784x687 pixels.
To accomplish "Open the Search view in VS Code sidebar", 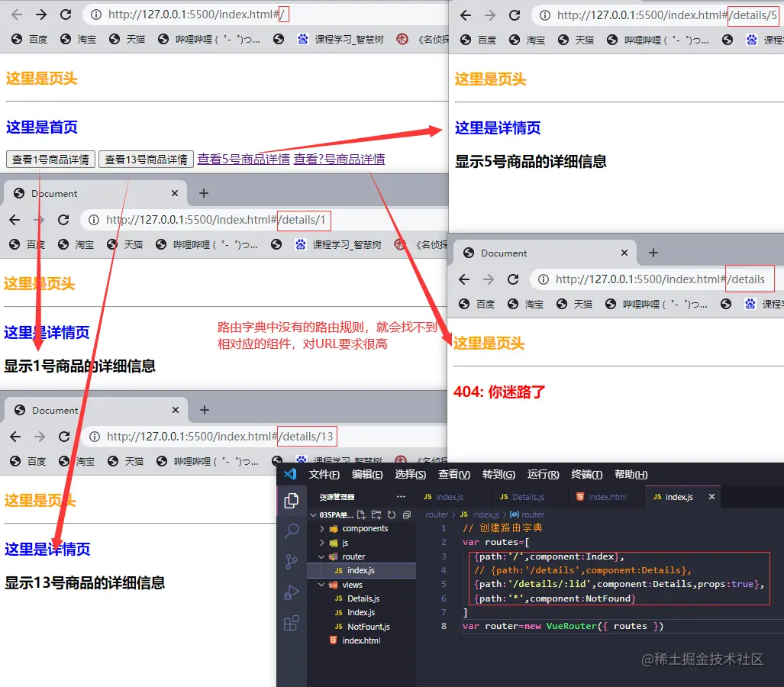I will 291,531.
